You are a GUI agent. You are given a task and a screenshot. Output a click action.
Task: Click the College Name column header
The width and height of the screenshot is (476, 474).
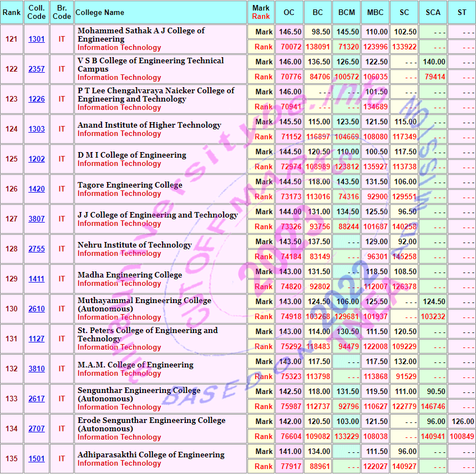[100, 12]
